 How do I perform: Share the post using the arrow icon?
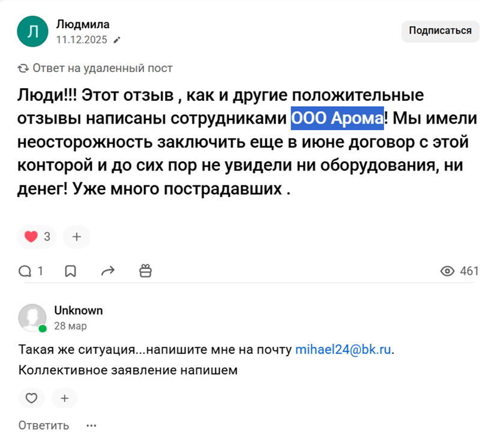coord(107,271)
